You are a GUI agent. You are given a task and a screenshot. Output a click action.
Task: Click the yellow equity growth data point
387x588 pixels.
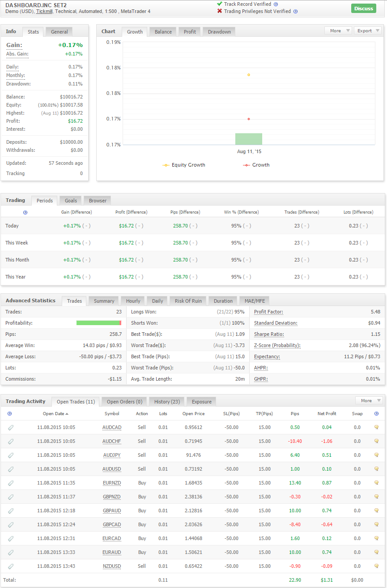click(249, 75)
